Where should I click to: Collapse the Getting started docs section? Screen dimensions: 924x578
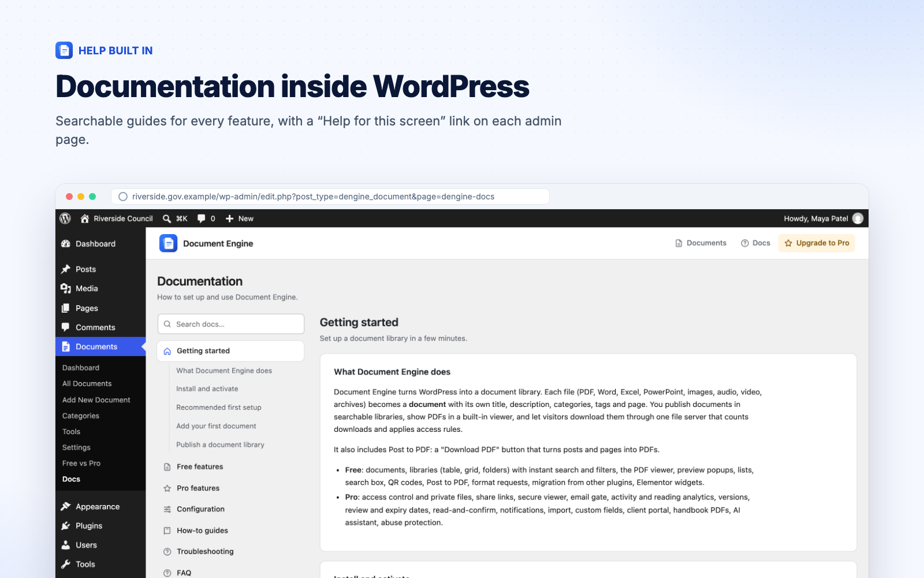point(231,351)
